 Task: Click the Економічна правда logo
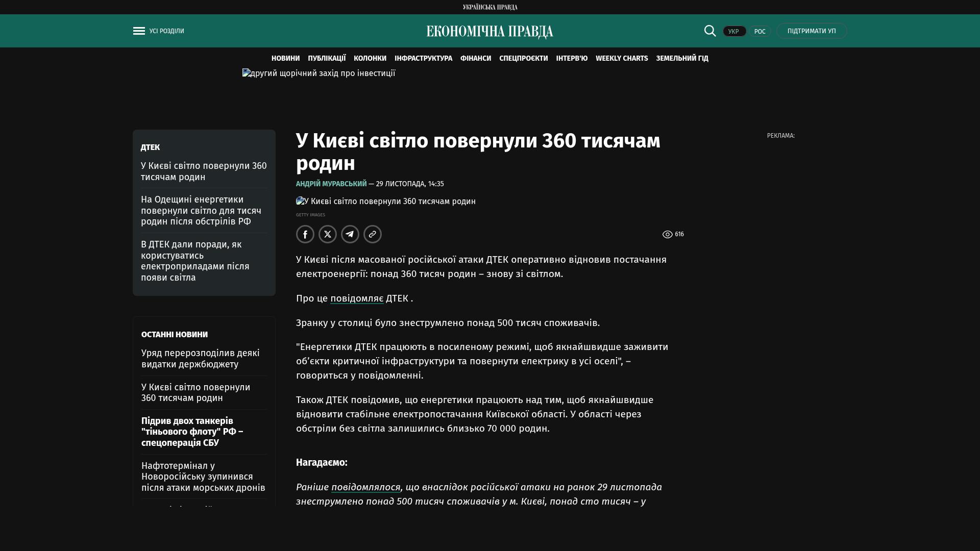[490, 32]
